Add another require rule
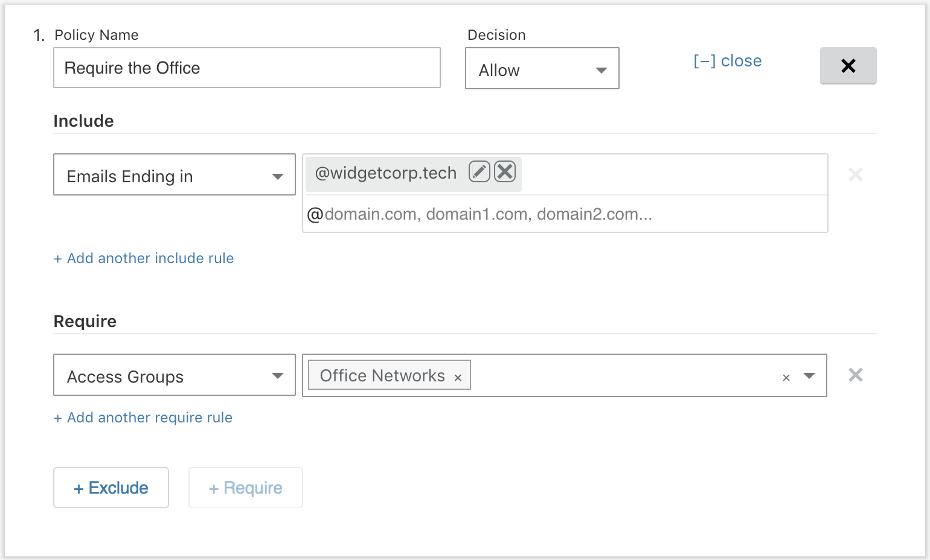The height and width of the screenshot is (560, 930). click(143, 418)
